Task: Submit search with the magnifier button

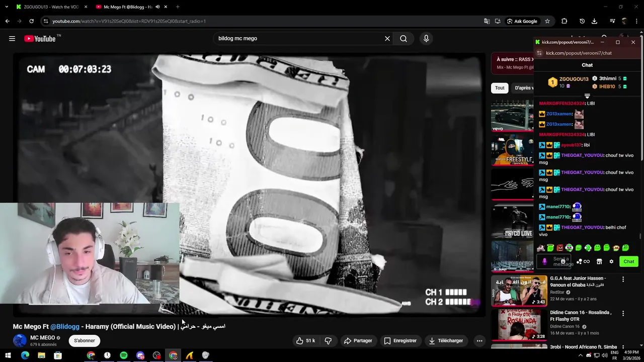Action: point(404,39)
